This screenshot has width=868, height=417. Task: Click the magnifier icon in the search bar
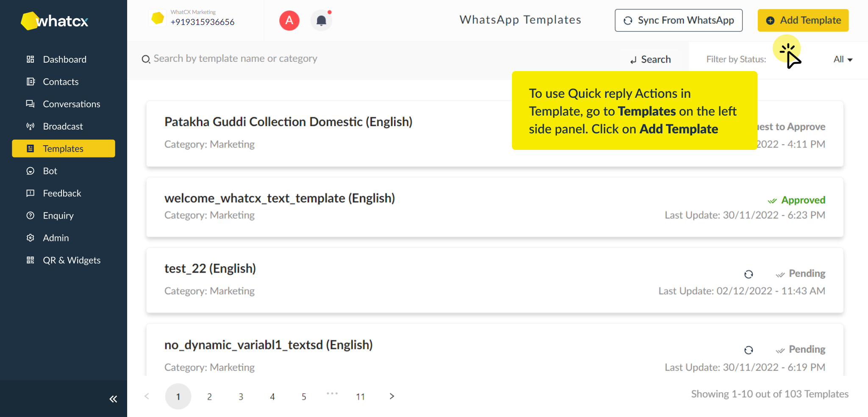pyautogui.click(x=146, y=59)
